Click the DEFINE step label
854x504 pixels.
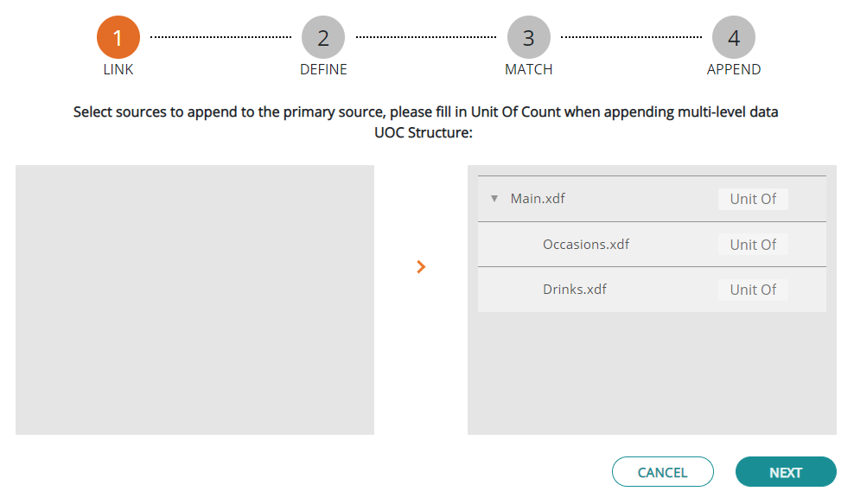coord(323,69)
